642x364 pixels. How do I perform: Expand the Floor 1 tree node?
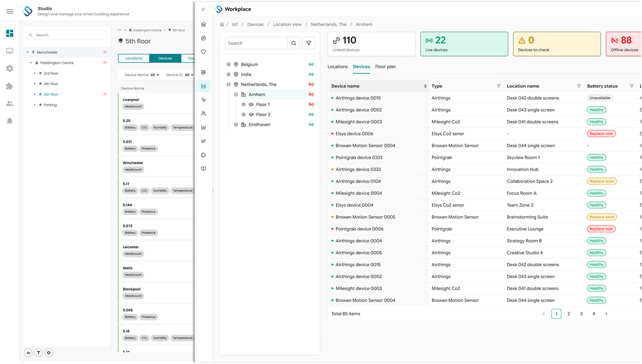(x=244, y=104)
